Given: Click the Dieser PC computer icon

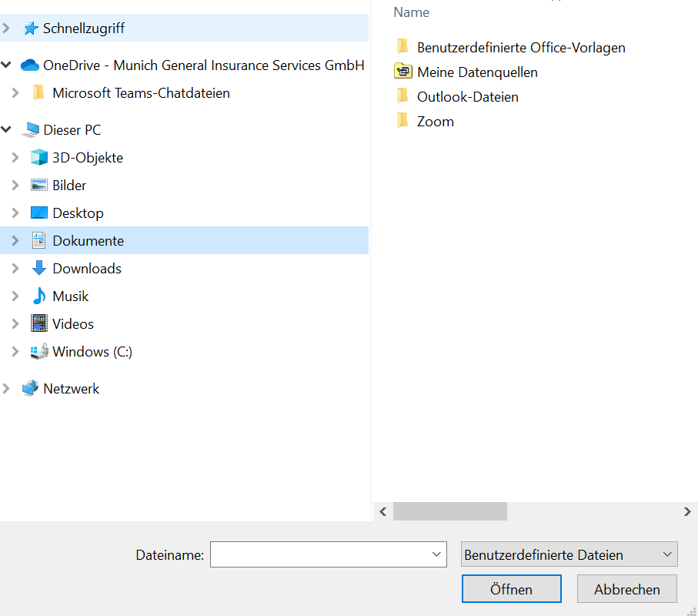Looking at the screenshot, I should tap(30, 130).
